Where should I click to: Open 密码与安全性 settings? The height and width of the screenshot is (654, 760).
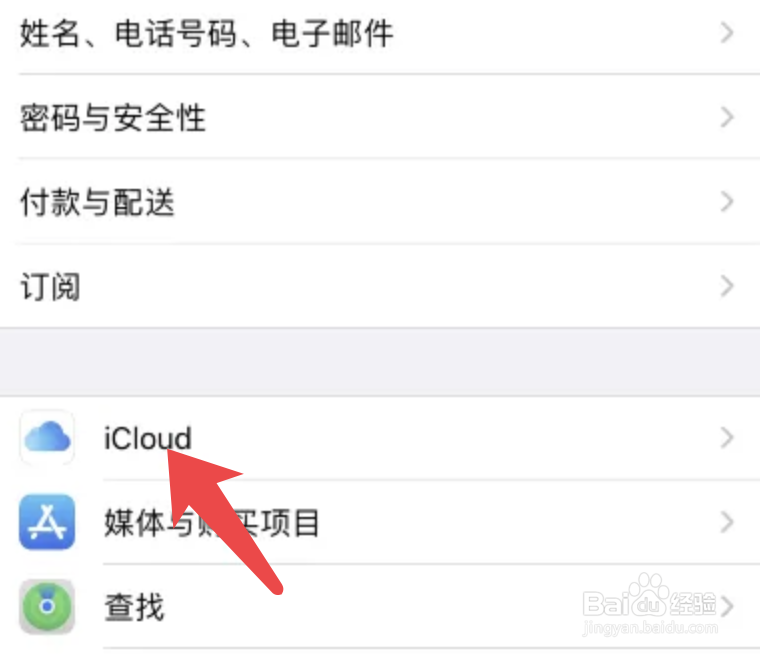point(380,117)
